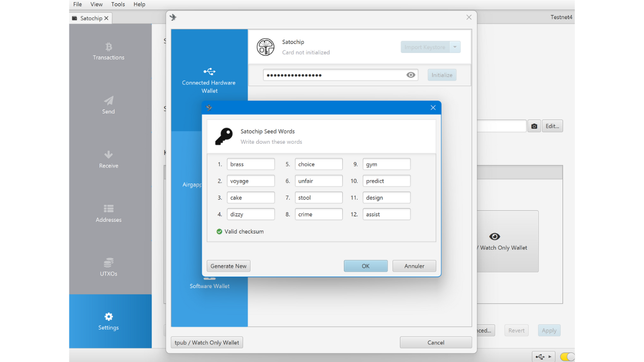Show the Addresses section
The height and width of the screenshot is (362, 644).
(109, 213)
